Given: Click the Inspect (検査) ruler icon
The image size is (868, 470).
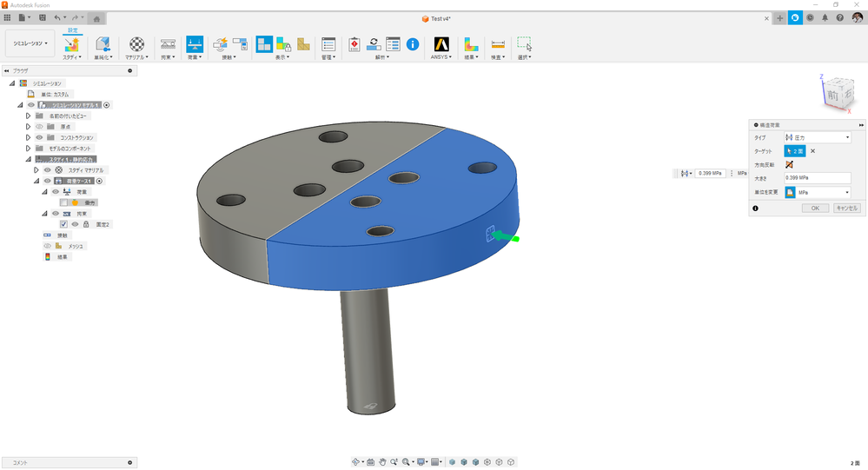Looking at the screenshot, I should click(498, 44).
